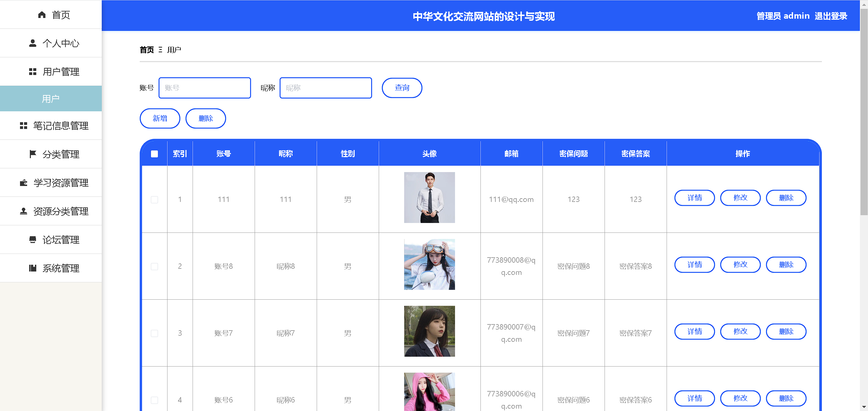
Task: Click the book icon beside 系统管理
Action: (x=33, y=268)
